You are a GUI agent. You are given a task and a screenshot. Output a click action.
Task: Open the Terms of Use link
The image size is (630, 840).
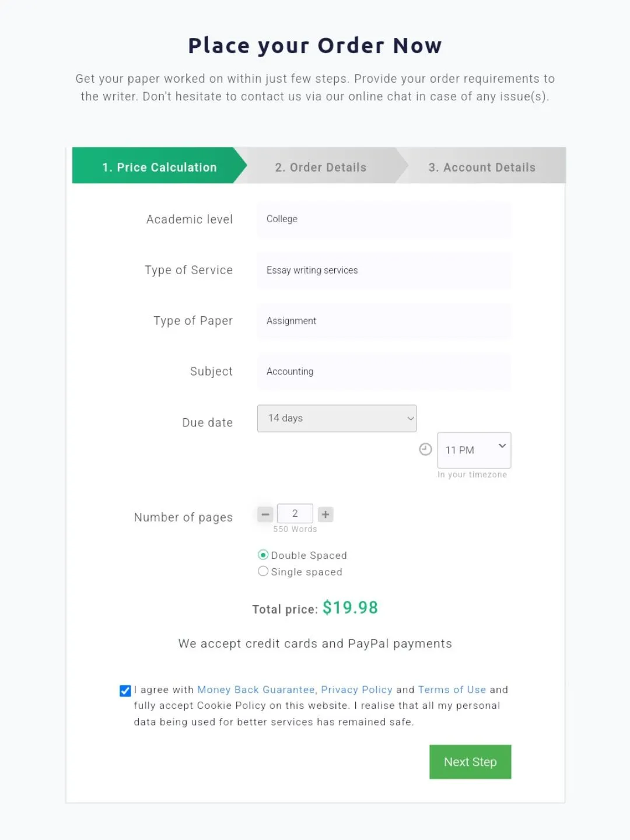[452, 689]
